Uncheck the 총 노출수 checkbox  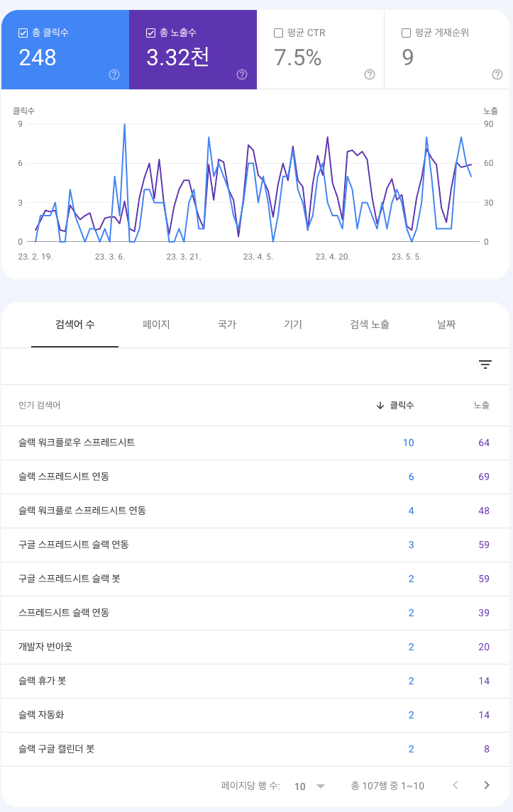[x=151, y=33]
